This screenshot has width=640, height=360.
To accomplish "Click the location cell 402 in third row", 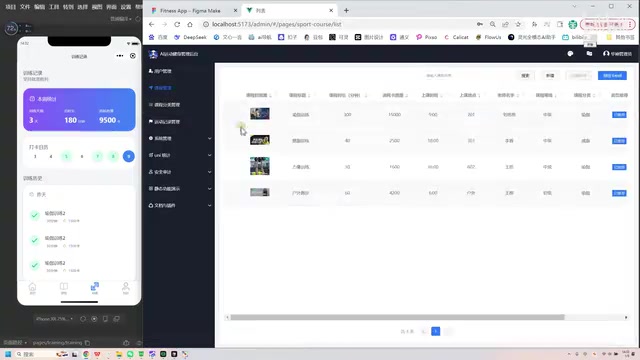I will coord(471,167).
